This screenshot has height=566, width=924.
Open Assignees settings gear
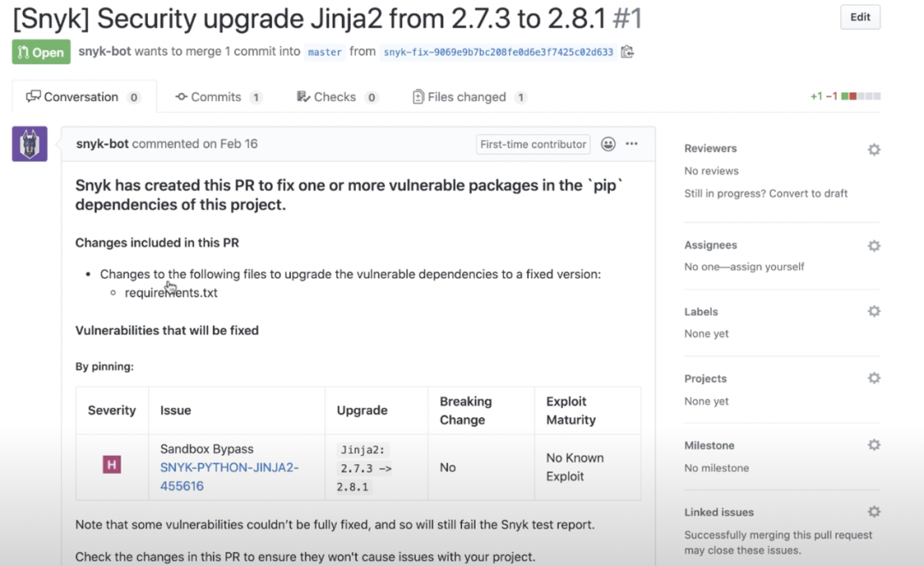(x=874, y=245)
